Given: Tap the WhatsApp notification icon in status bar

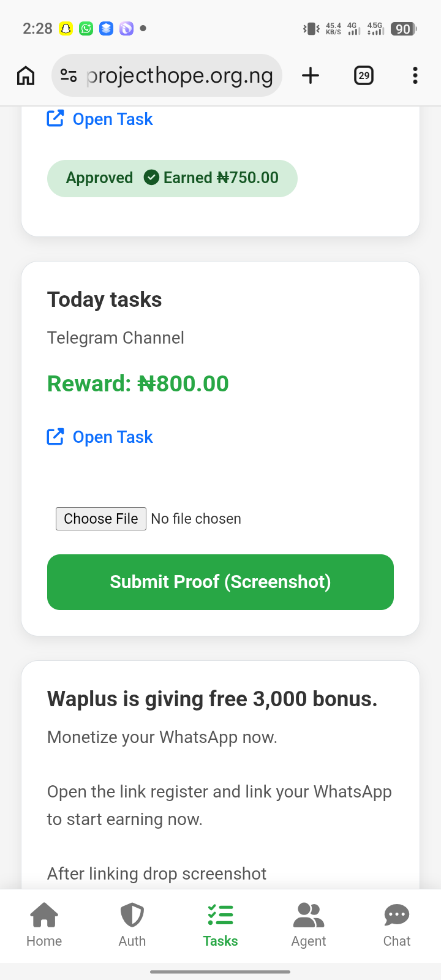Looking at the screenshot, I should point(86,28).
